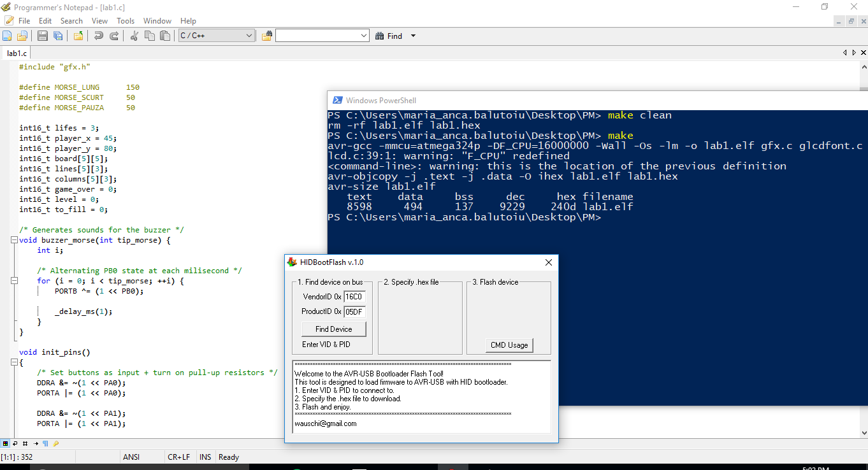Click the '#include "gfx.h"' line in the editor
Viewport: 868px width, 470px height.
click(x=55, y=67)
